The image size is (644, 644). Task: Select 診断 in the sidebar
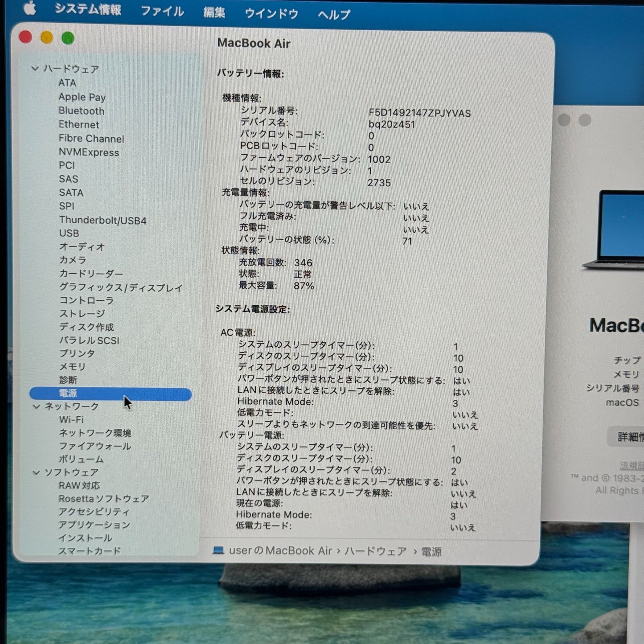[68, 380]
